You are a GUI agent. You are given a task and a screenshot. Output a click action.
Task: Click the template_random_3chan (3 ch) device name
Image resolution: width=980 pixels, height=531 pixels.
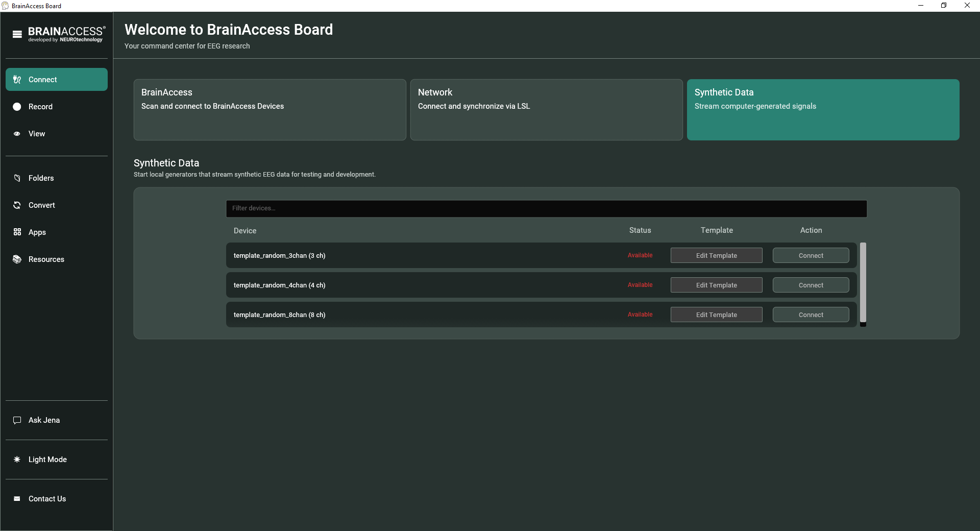[x=280, y=256]
